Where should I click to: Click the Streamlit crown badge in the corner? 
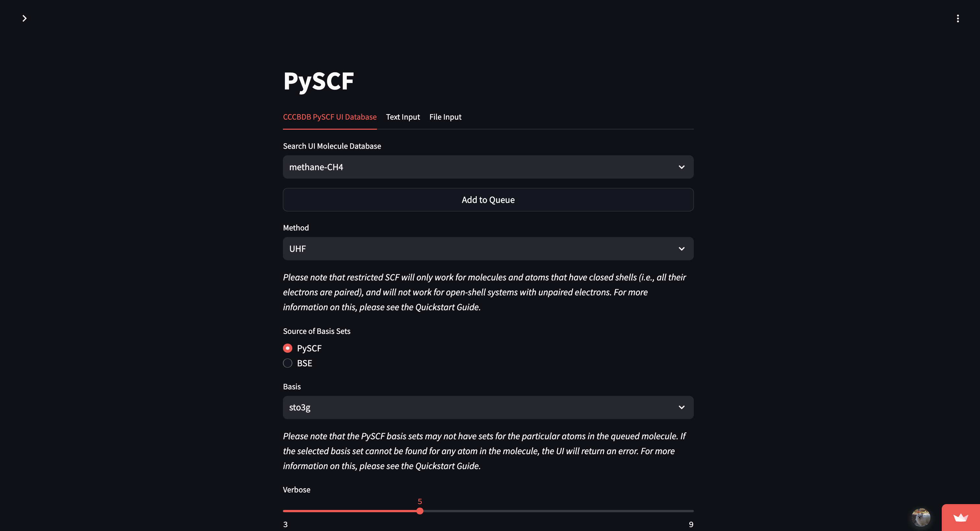[x=960, y=518]
